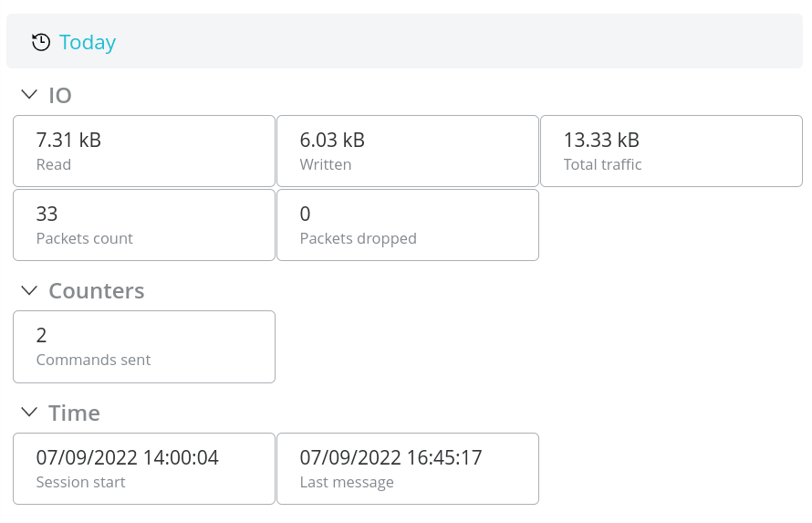
Task: Click the IO section heading
Action: click(x=60, y=95)
